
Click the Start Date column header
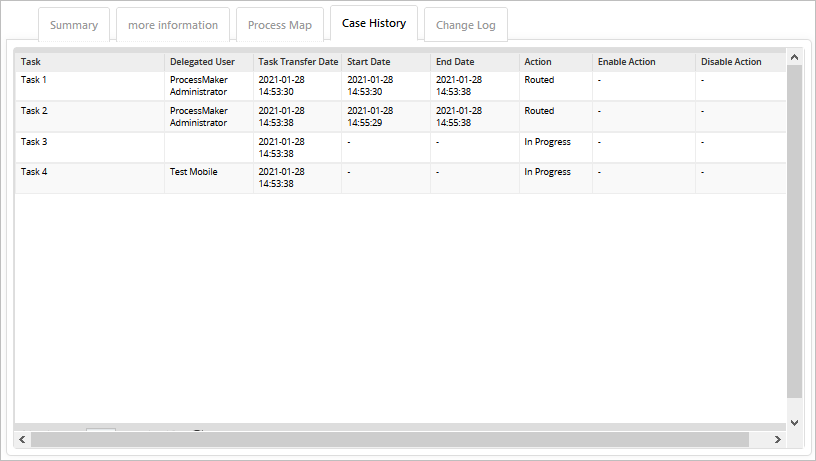[x=385, y=62]
